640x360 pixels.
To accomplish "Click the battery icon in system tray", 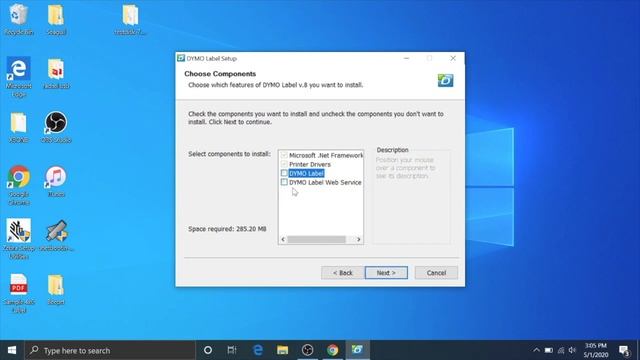I will pos(549,350).
